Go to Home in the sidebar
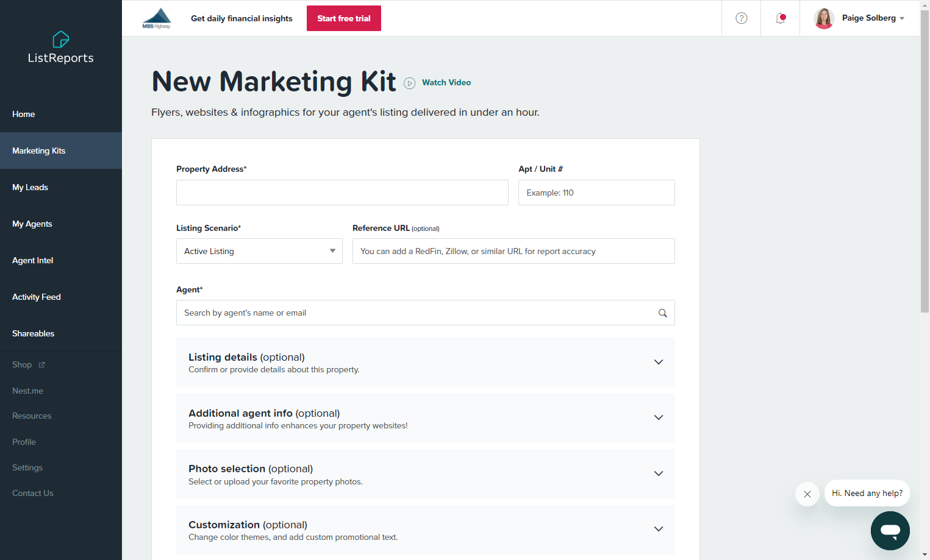 [x=61, y=114]
